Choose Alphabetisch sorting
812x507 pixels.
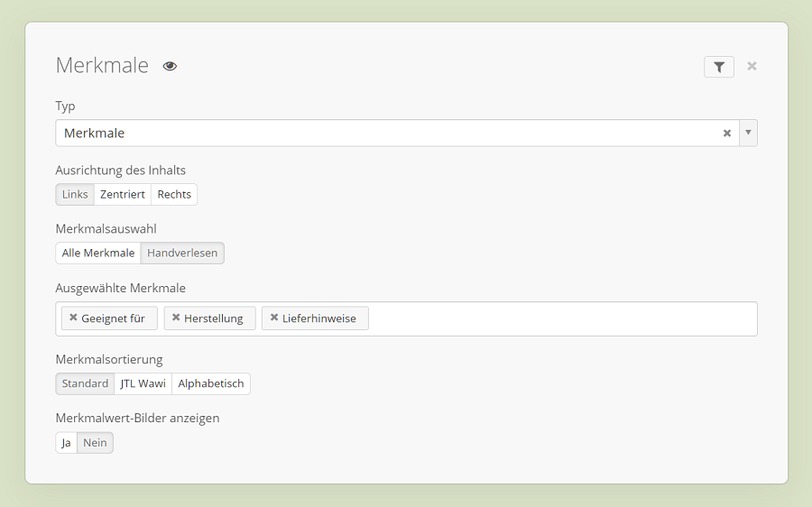coord(211,384)
